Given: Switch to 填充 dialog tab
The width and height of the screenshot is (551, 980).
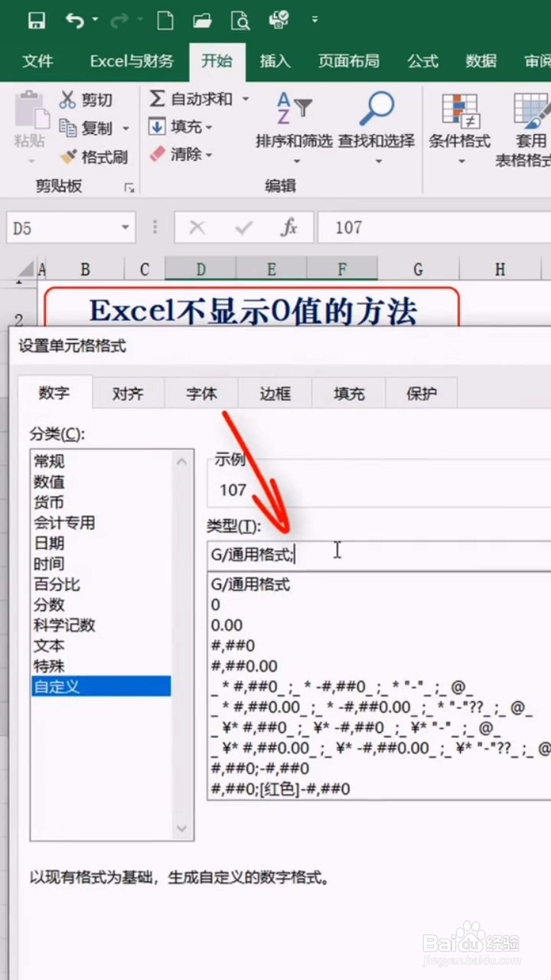Looking at the screenshot, I should (348, 394).
